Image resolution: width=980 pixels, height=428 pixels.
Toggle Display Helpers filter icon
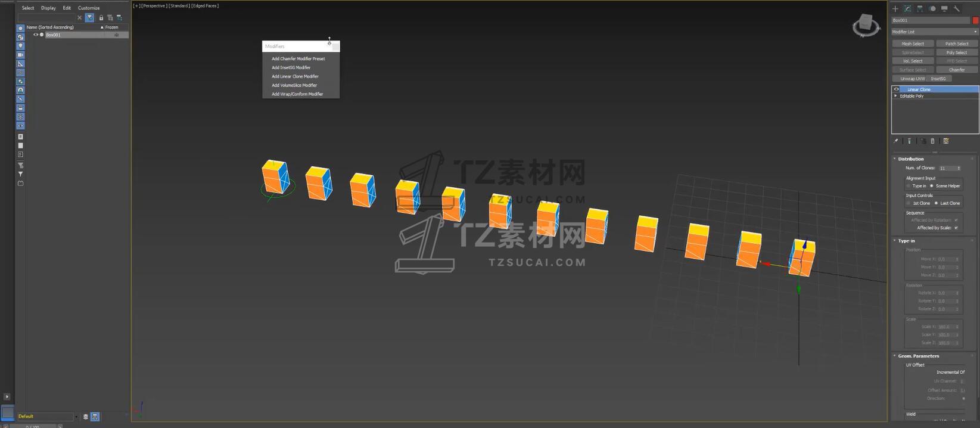(x=20, y=64)
